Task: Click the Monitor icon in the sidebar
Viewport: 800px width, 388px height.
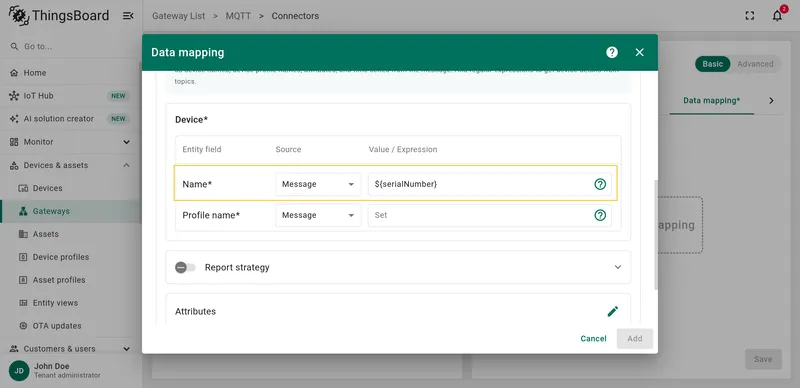Action: 14,142
